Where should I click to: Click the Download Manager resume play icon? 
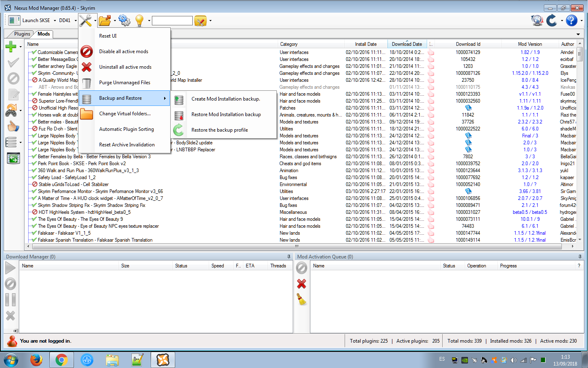click(x=10, y=268)
